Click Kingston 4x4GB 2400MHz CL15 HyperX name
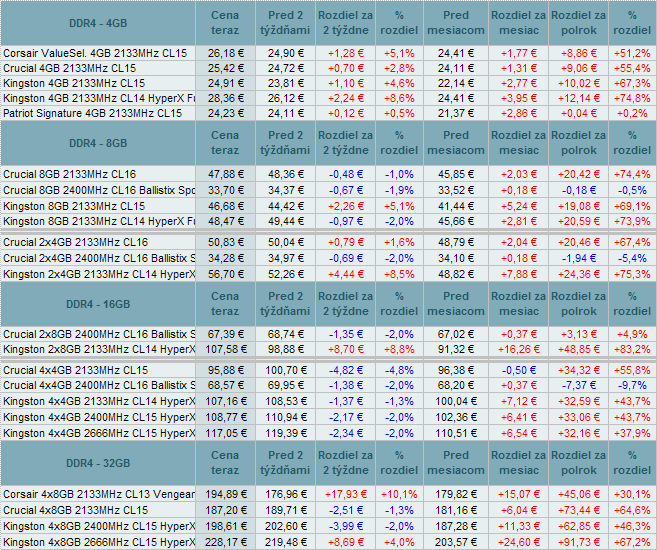The image size is (657, 550). click(x=99, y=417)
